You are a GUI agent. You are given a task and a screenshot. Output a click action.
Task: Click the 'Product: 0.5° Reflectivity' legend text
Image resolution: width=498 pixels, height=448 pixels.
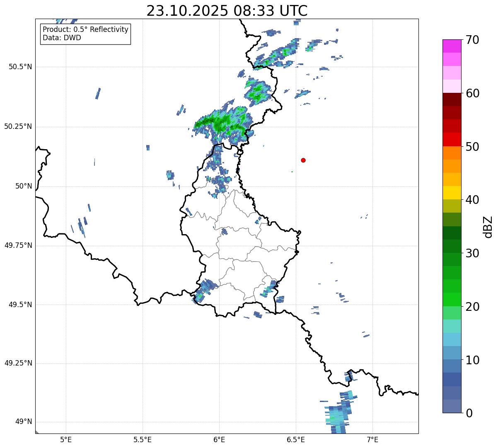click(85, 30)
